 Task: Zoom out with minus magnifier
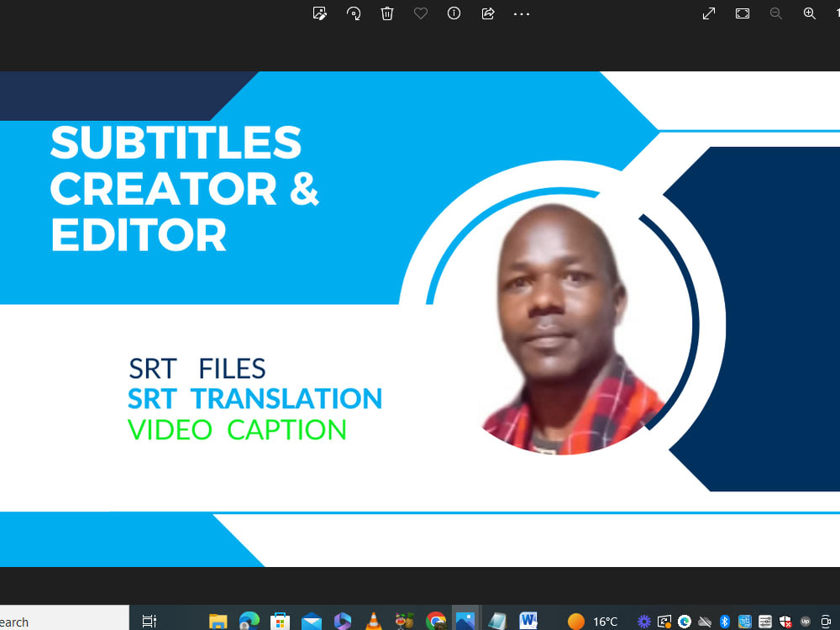click(775, 13)
